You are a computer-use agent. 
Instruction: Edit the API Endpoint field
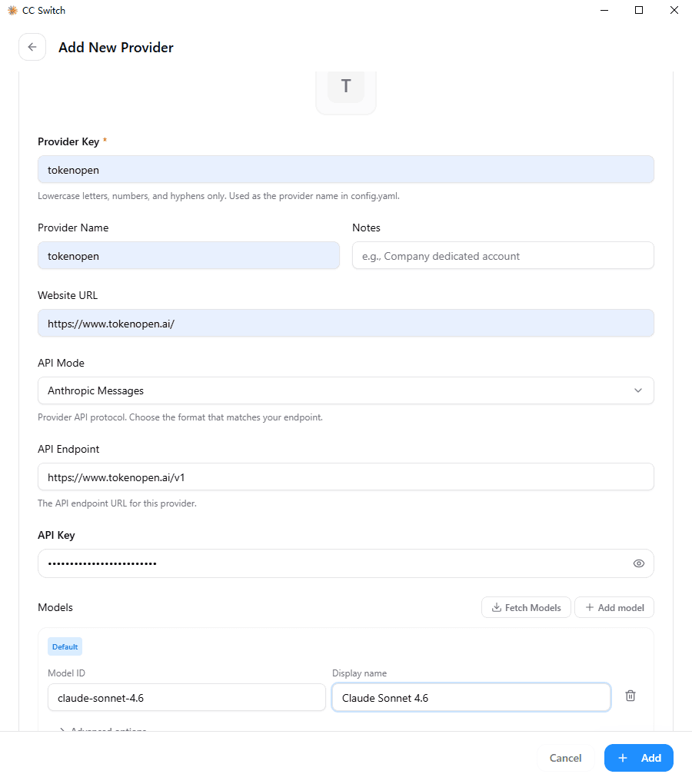tap(346, 477)
